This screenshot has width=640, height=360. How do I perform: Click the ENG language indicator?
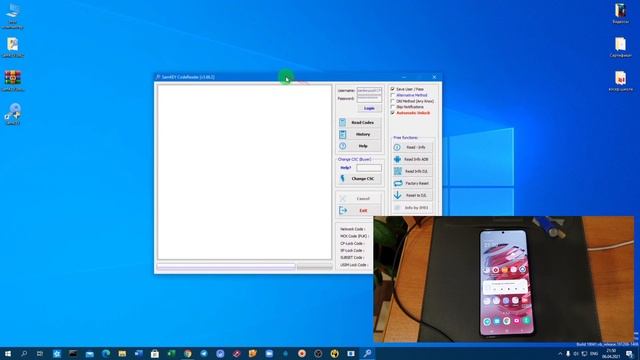coord(594,354)
